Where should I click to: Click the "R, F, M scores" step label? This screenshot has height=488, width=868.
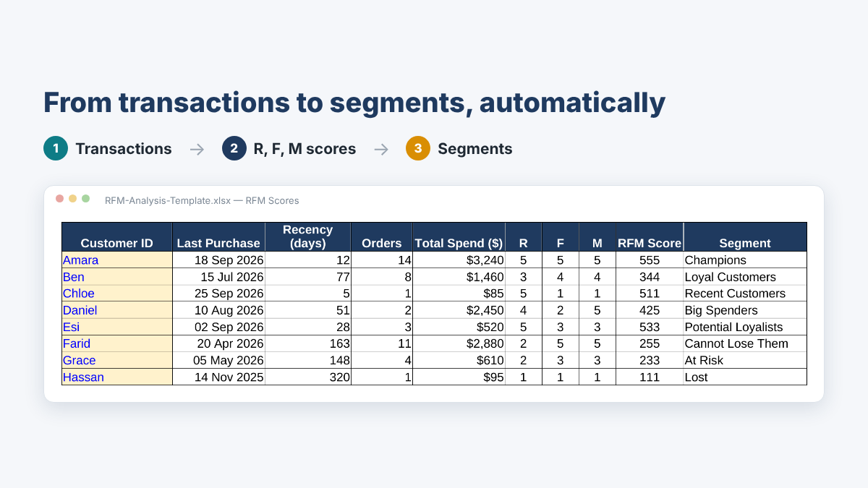click(x=305, y=149)
